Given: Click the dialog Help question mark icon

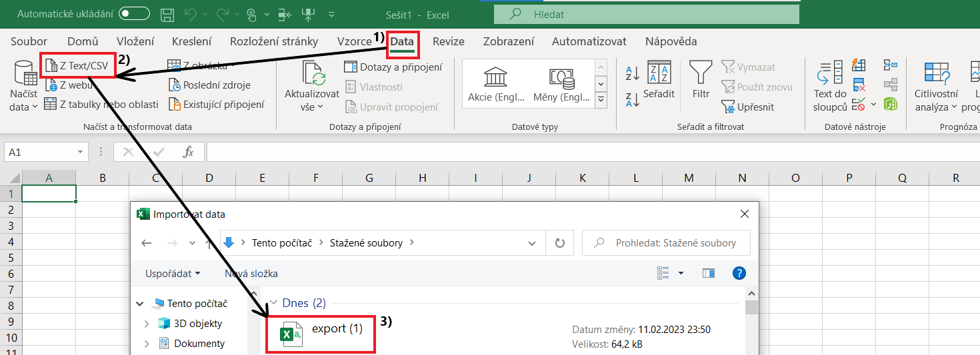Looking at the screenshot, I should pos(739,273).
